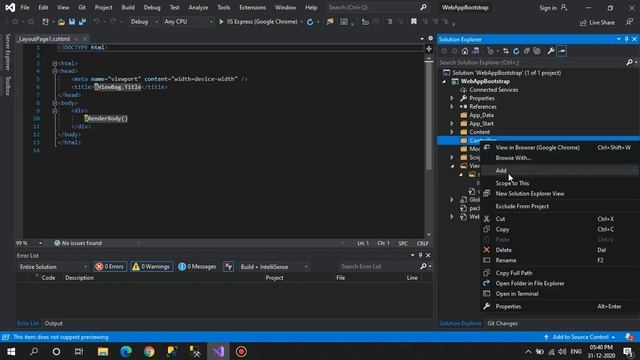Click the Save All icon

[82, 22]
